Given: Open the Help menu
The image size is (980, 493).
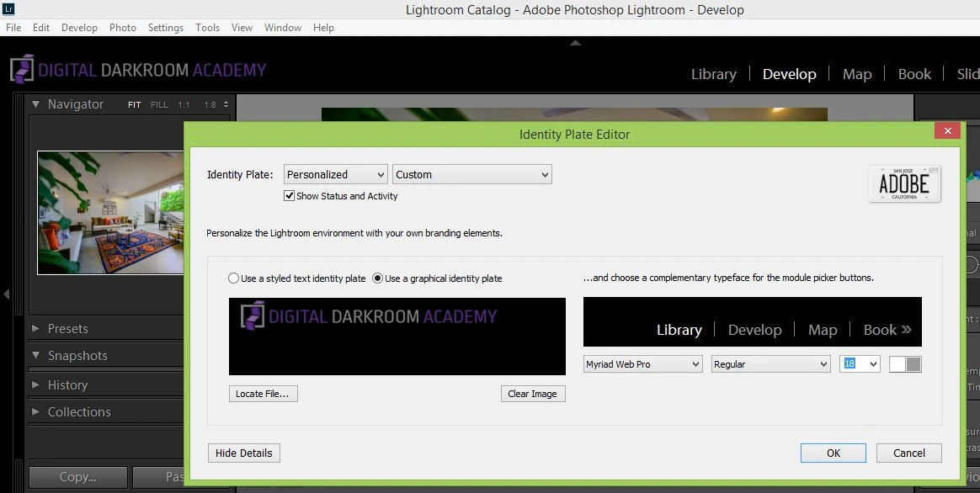Looking at the screenshot, I should (x=324, y=28).
